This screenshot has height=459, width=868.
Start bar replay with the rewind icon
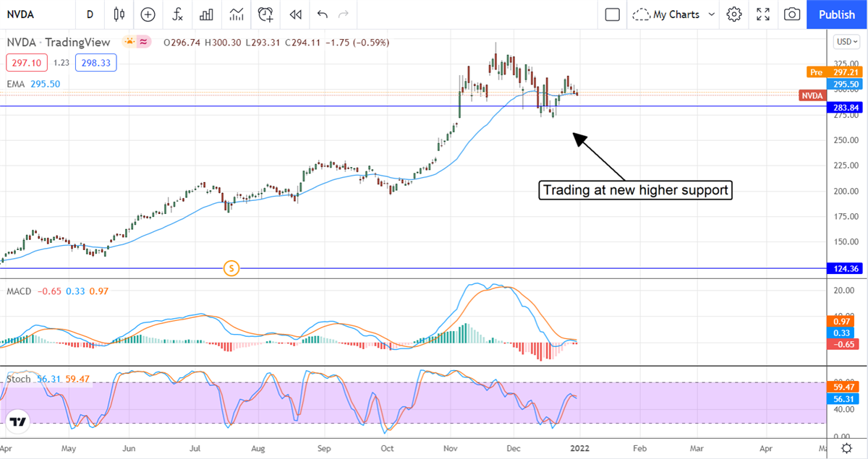point(295,14)
